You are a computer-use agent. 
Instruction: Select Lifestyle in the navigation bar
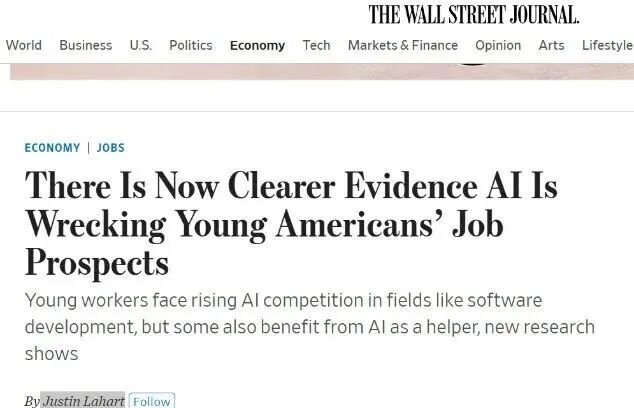click(607, 45)
